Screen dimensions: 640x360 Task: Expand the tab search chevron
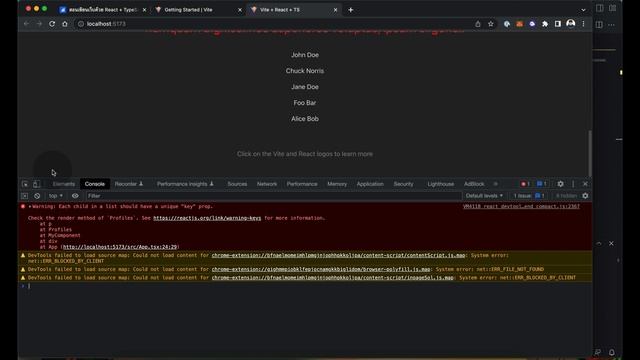[x=583, y=10]
